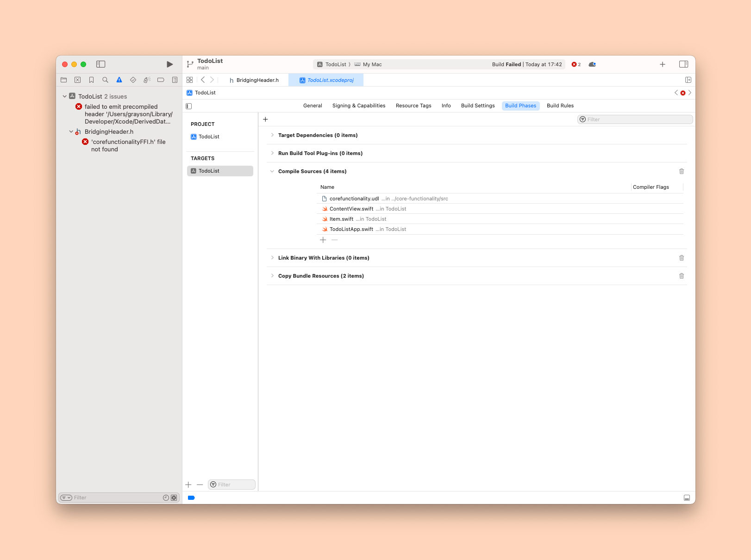Image resolution: width=751 pixels, height=560 pixels.
Task: Open the related items grid icon
Action: 190,80
